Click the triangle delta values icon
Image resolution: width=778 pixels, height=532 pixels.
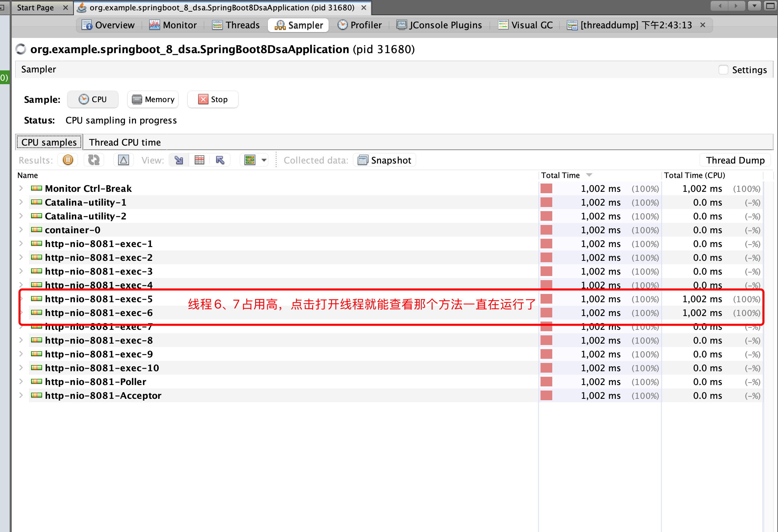[123, 160]
